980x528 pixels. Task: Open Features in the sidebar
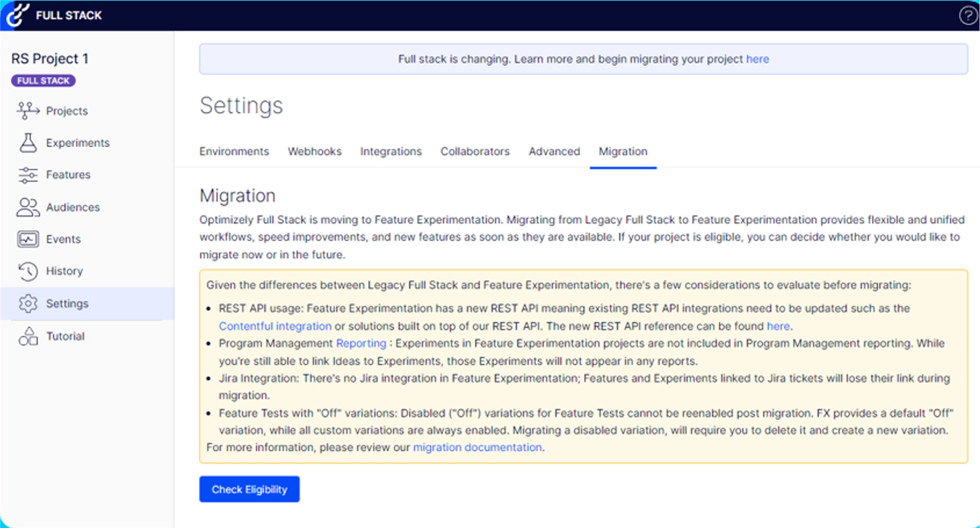tap(68, 174)
